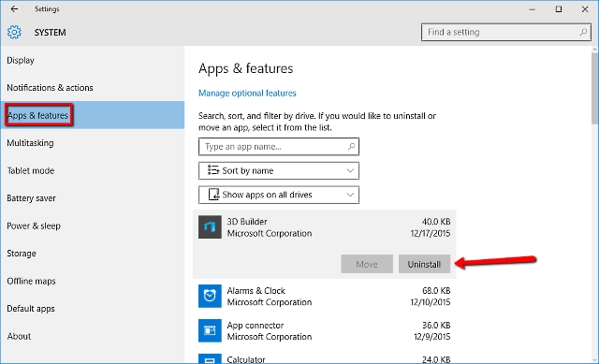
Task: Click the back arrow in title bar
Action: [14, 8]
